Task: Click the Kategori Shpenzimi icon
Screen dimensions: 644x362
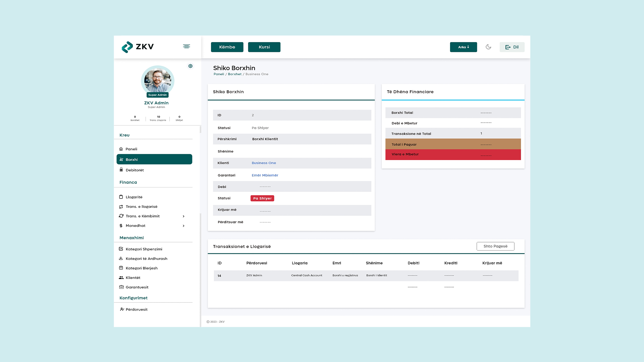Action: coord(121,249)
